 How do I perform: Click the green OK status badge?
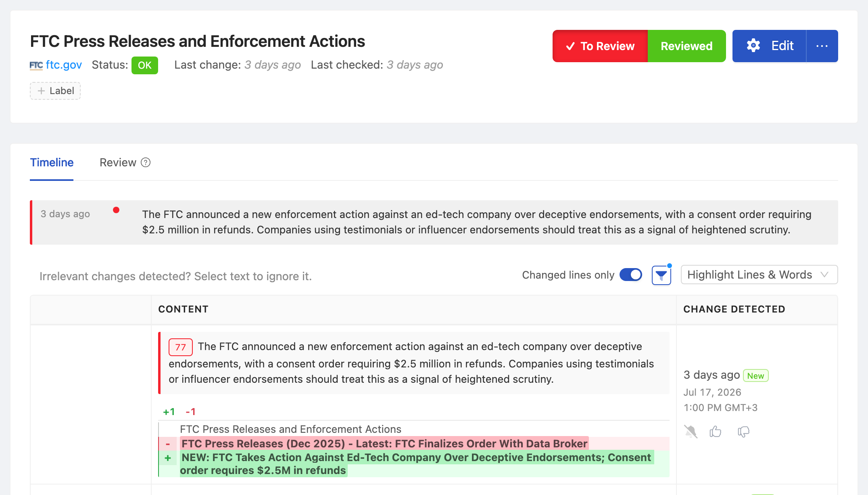pos(145,65)
